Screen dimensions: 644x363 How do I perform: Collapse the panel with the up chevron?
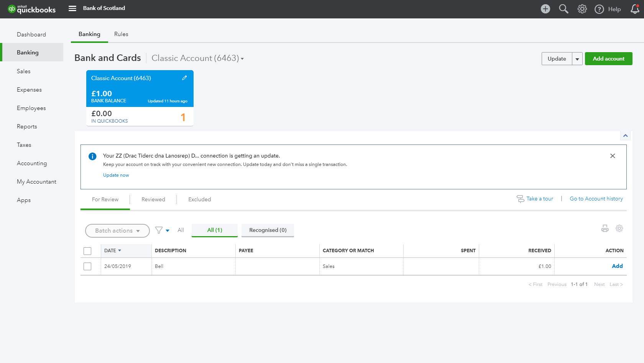(x=625, y=136)
